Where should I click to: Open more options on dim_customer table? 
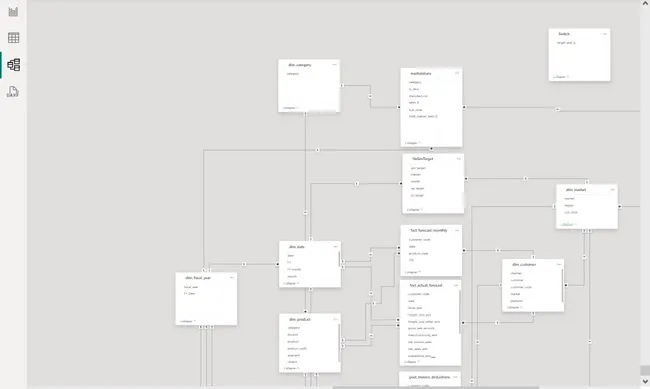[x=559, y=264]
